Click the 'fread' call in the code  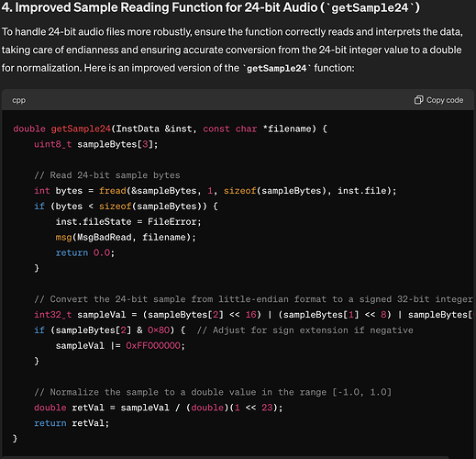[x=112, y=191]
